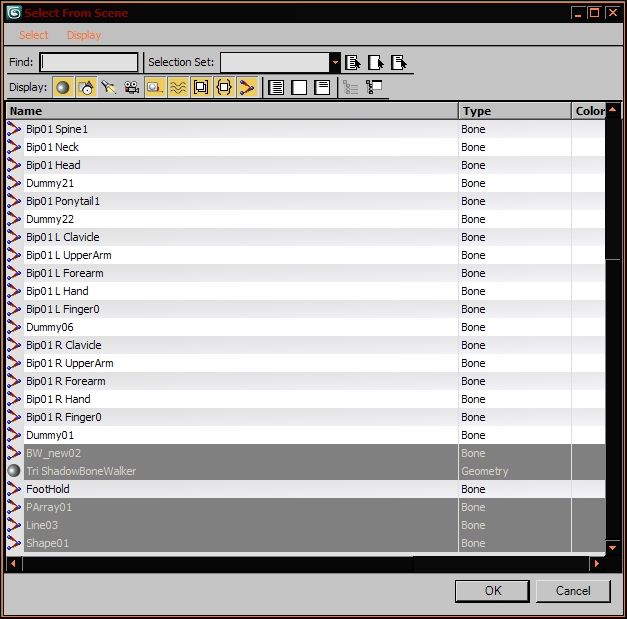The width and height of the screenshot is (627, 619).
Task: Toggle Display Cameras filter
Action: point(132,87)
